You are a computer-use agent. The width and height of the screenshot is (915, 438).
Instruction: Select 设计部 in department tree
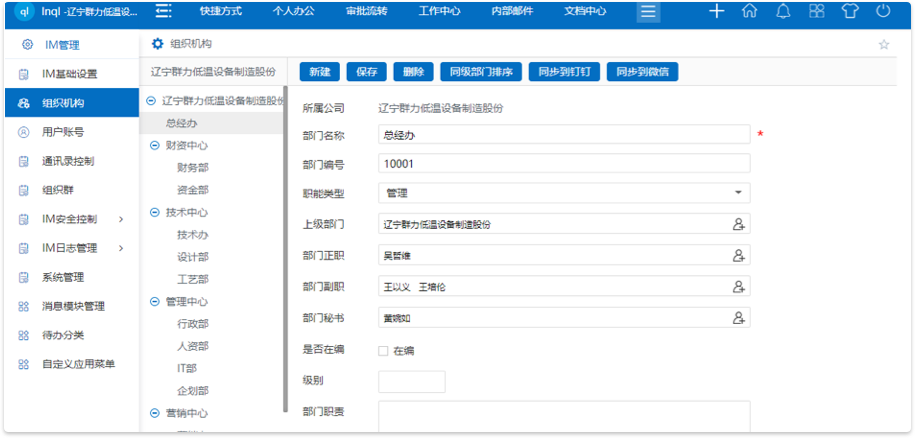192,257
